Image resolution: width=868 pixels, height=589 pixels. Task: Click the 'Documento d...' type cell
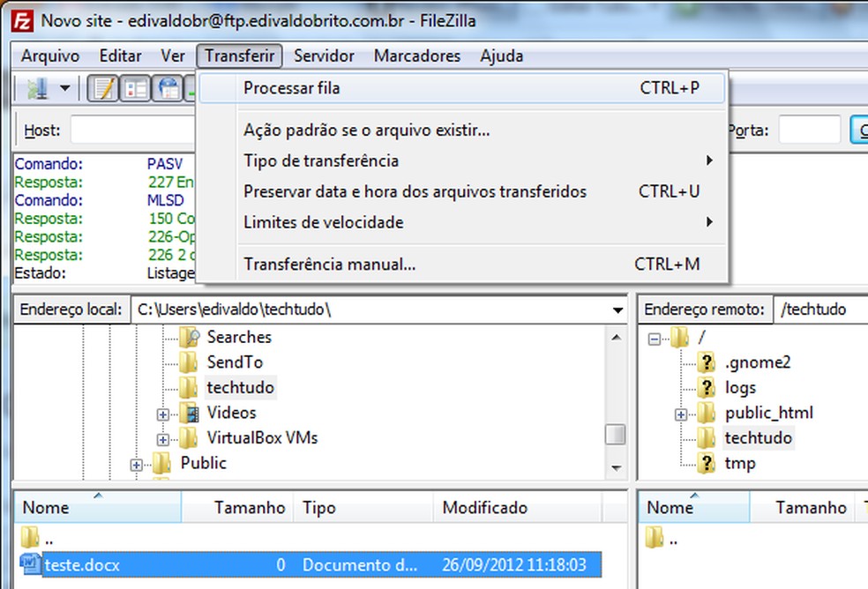[x=360, y=564]
